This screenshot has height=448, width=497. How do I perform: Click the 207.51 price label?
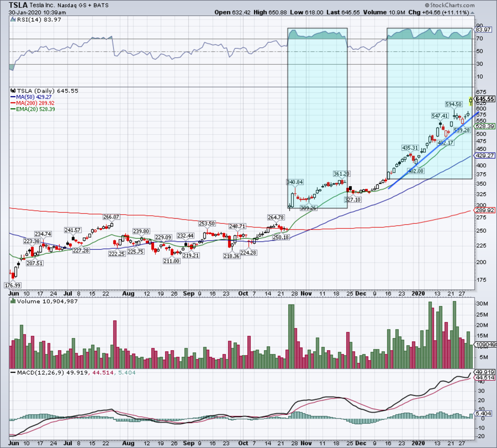tap(34, 263)
